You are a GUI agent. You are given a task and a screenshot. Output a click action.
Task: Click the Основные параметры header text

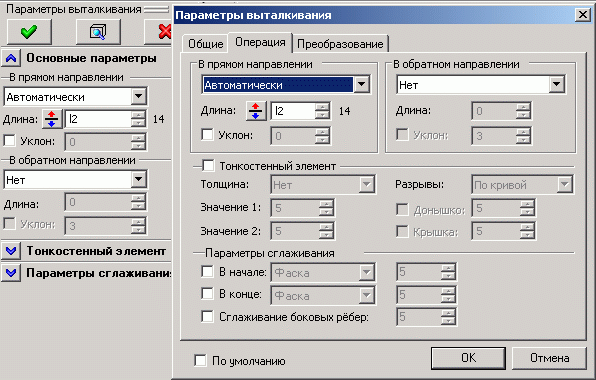tap(91, 58)
